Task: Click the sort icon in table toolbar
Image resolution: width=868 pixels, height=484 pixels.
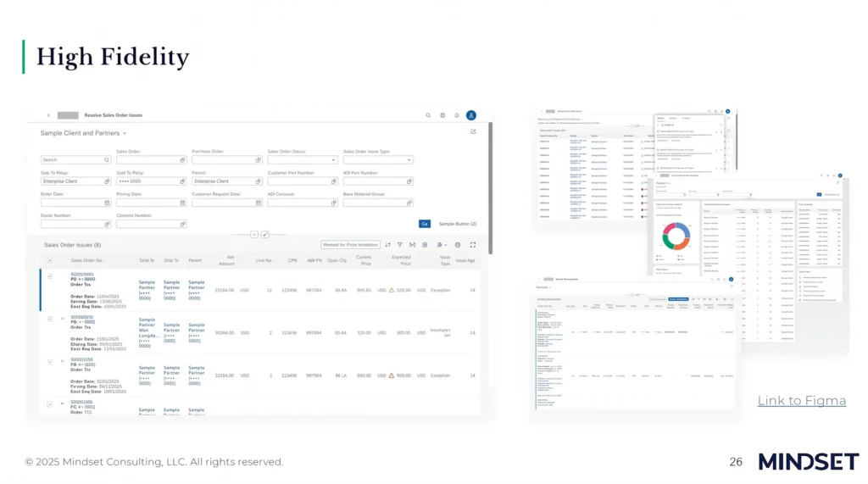Action: (x=387, y=245)
